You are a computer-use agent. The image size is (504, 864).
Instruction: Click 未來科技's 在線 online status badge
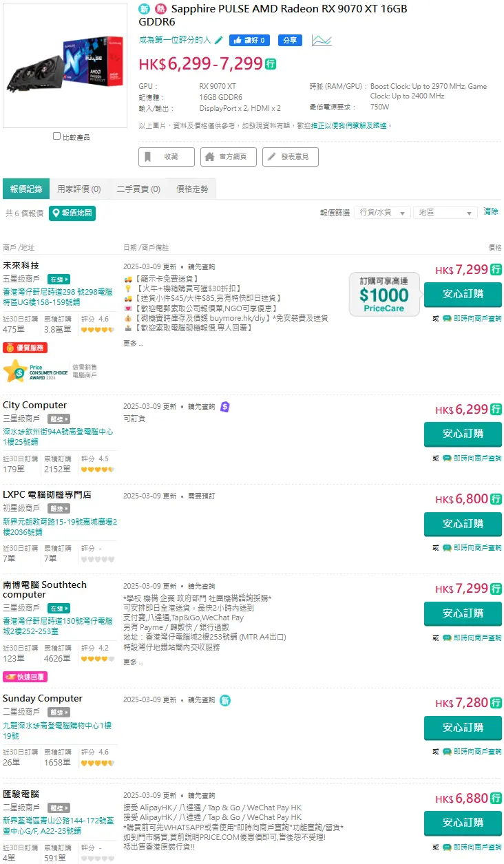point(59,280)
